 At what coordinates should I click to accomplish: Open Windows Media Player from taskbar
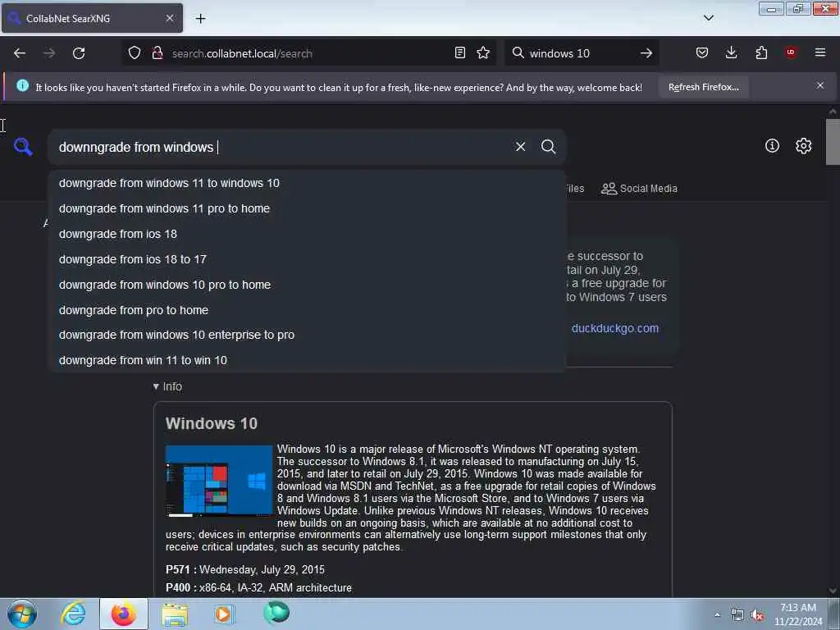click(224, 614)
